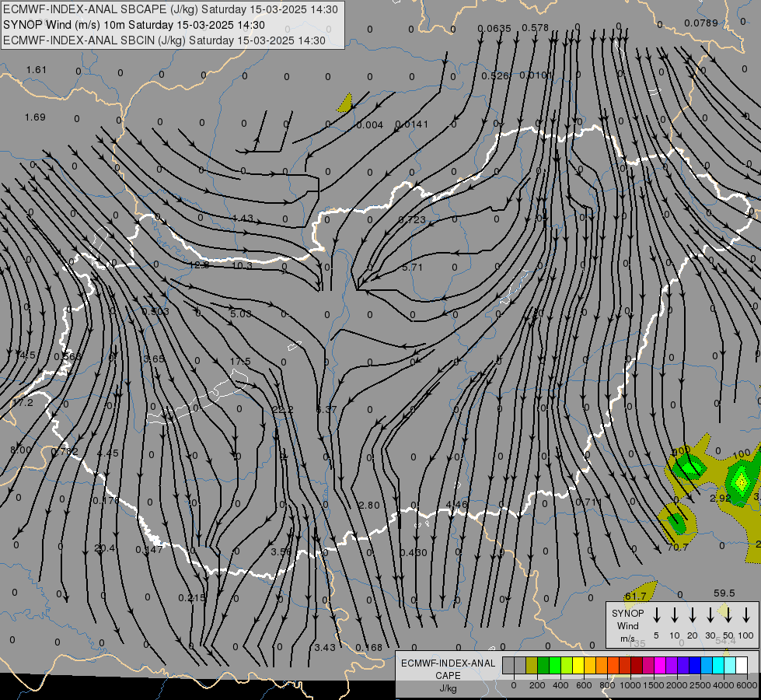Click the 10.3 value on the map

pos(243,265)
